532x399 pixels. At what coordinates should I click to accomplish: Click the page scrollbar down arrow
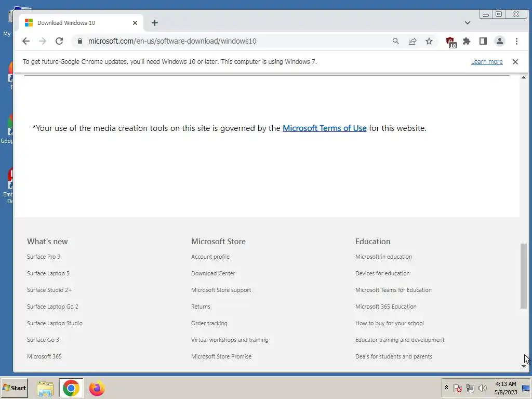[x=524, y=366]
